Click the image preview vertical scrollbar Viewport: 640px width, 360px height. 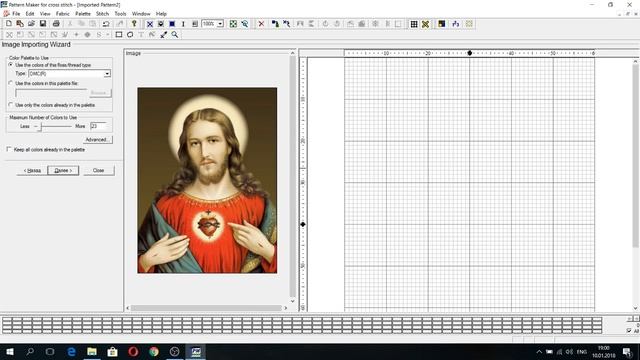click(292, 177)
